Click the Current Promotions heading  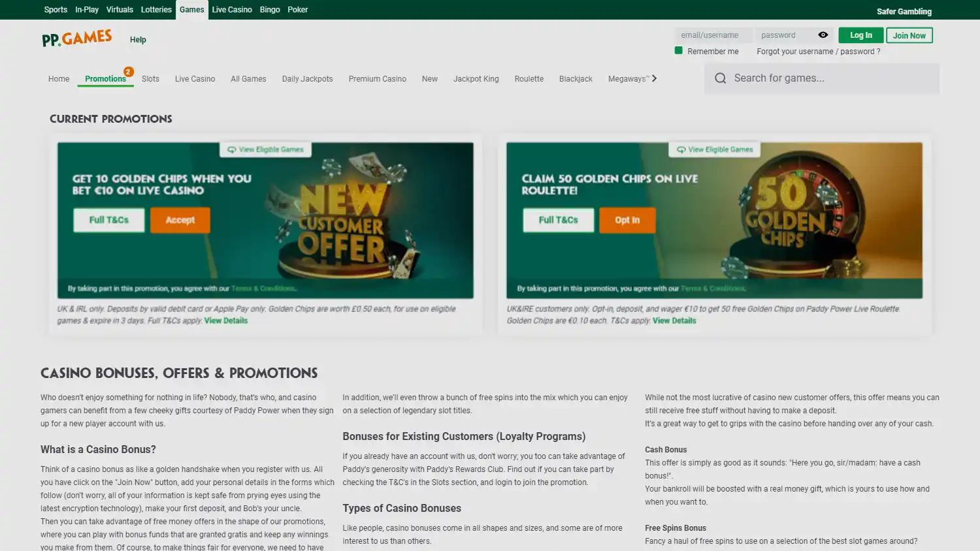pyautogui.click(x=111, y=119)
